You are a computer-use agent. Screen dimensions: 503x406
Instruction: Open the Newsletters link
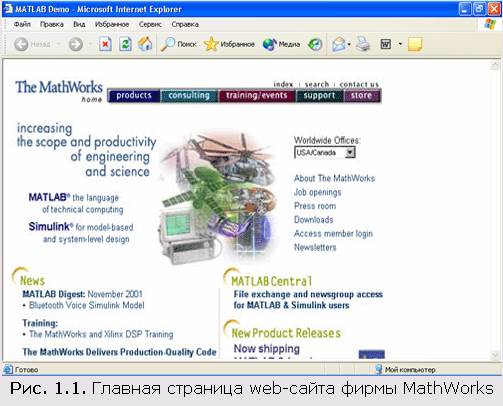pos(315,247)
